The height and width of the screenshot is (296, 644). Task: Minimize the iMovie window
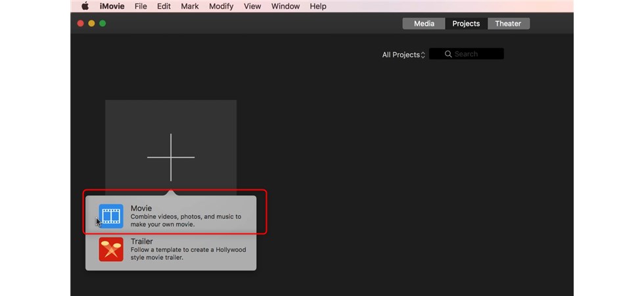91,24
